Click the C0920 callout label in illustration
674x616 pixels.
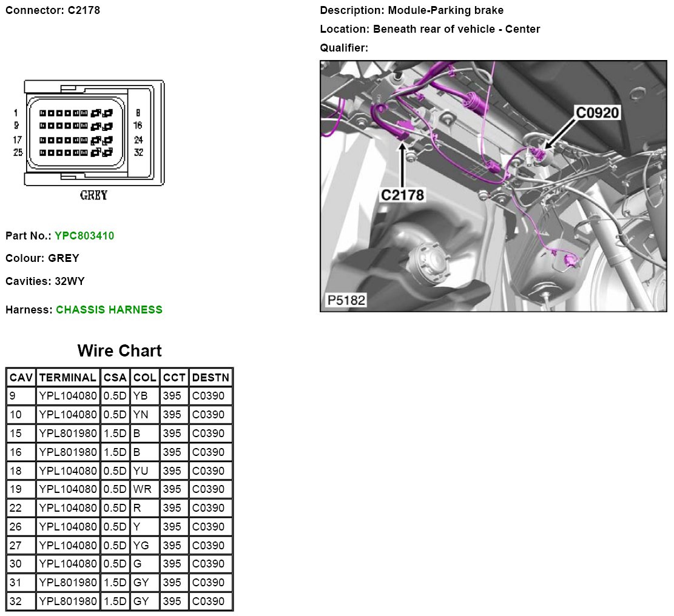pos(597,112)
